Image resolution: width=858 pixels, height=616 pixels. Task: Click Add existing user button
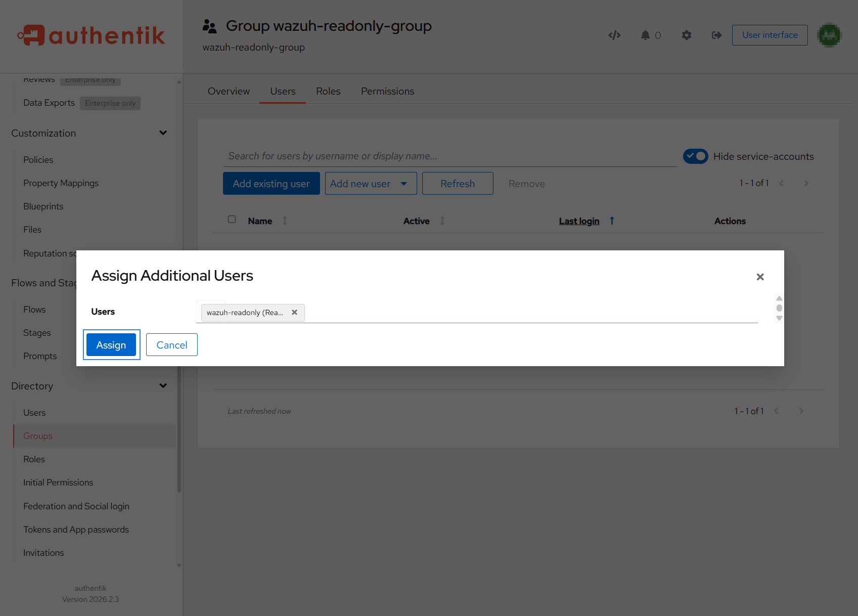click(x=271, y=183)
